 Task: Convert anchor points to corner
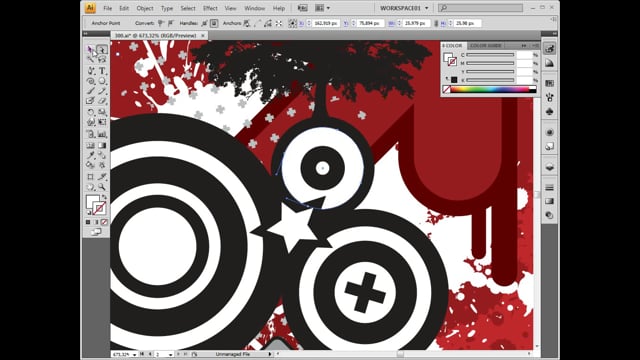[161, 23]
